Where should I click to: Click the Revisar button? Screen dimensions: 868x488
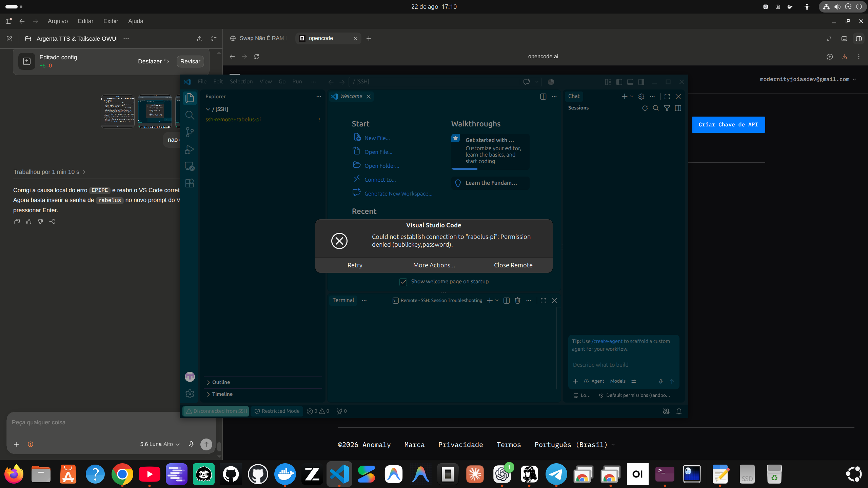(x=190, y=61)
